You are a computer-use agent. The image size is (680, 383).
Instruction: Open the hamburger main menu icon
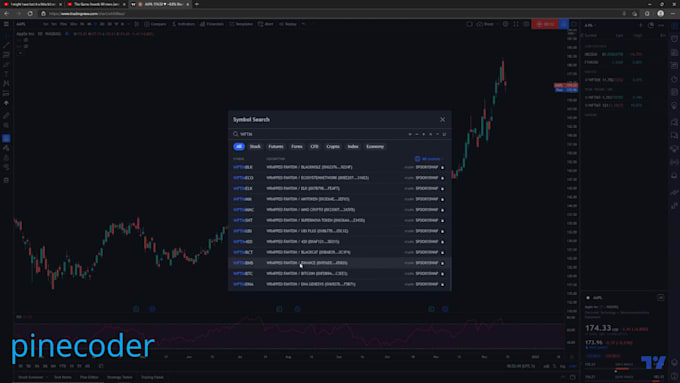[x=6, y=24]
